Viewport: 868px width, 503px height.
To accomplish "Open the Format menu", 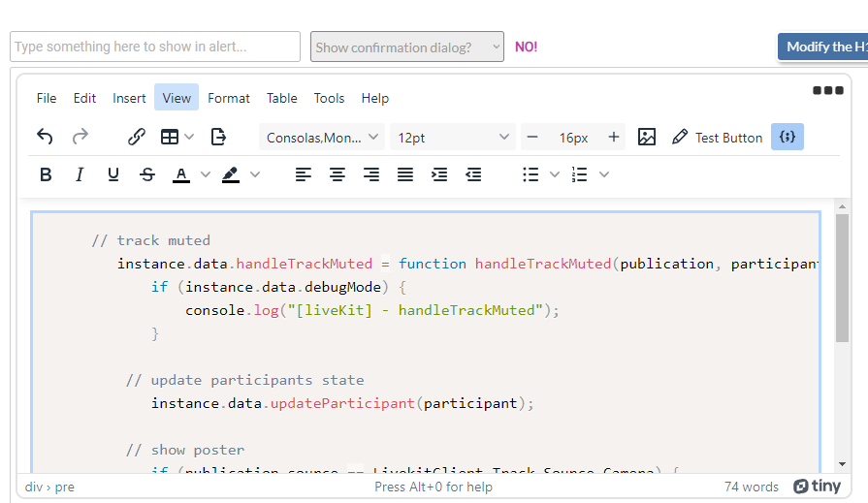I will (x=229, y=98).
